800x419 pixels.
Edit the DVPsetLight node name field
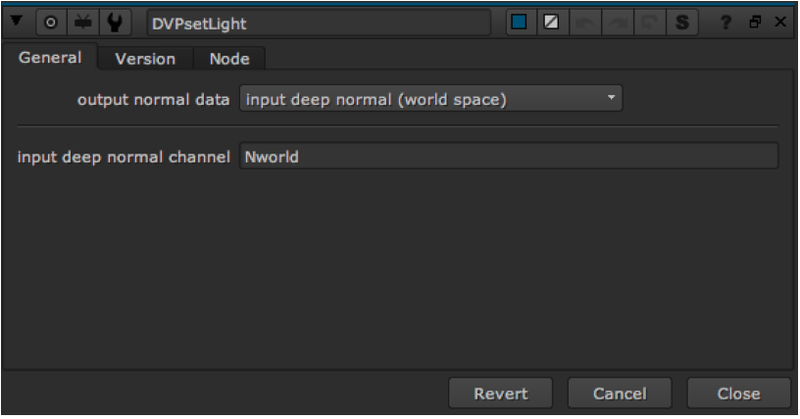[319, 23]
